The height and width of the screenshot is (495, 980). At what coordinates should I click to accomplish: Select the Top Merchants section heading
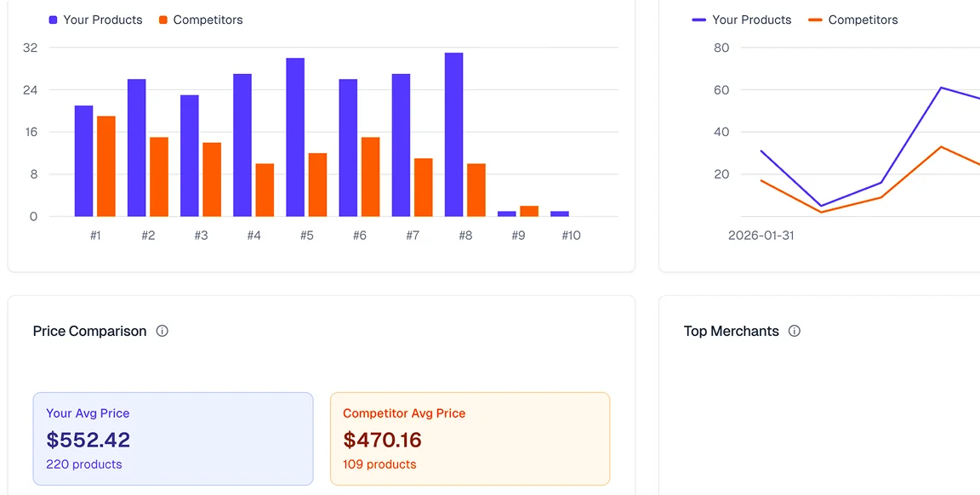pyautogui.click(x=731, y=331)
